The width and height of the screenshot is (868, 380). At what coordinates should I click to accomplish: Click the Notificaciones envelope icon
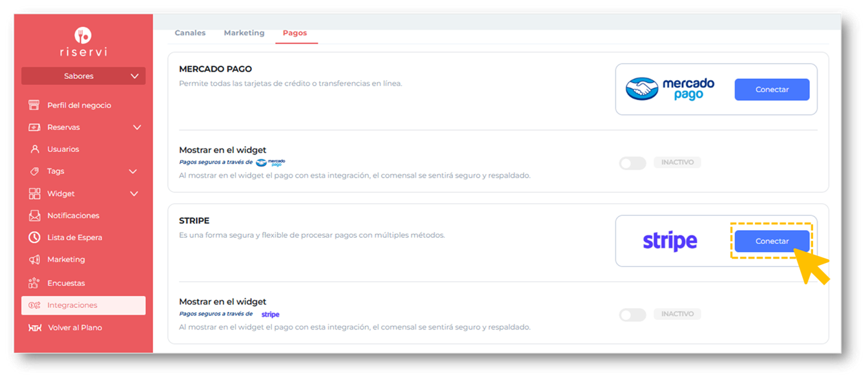pyautogui.click(x=35, y=216)
